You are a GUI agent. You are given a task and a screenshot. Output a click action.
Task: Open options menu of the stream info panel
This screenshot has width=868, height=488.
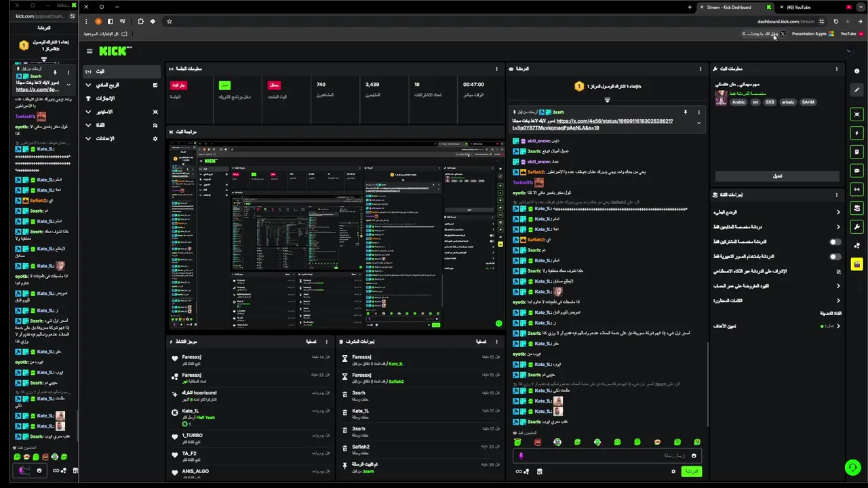coord(836,68)
